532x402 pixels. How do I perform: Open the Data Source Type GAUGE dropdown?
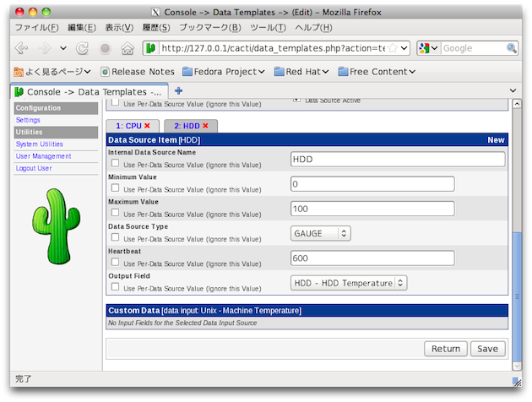point(320,233)
